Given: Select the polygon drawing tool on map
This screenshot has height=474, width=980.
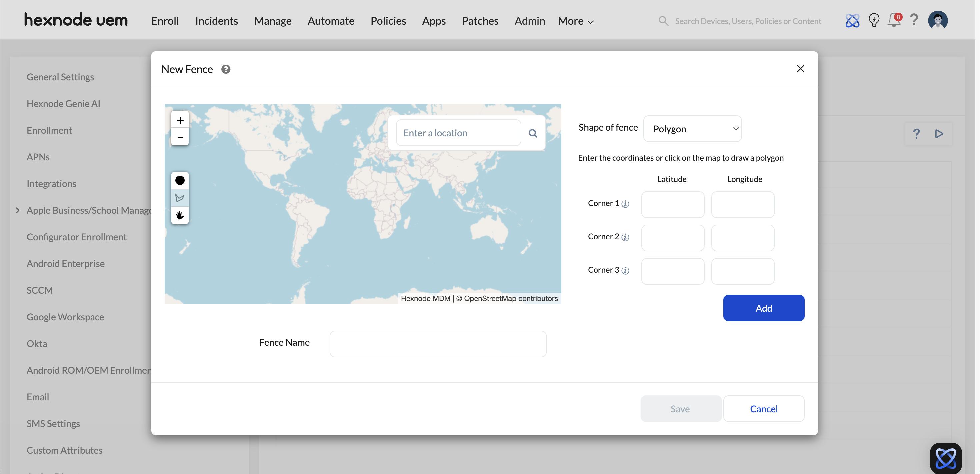Looking at the screenshot, I should [180, 198].
